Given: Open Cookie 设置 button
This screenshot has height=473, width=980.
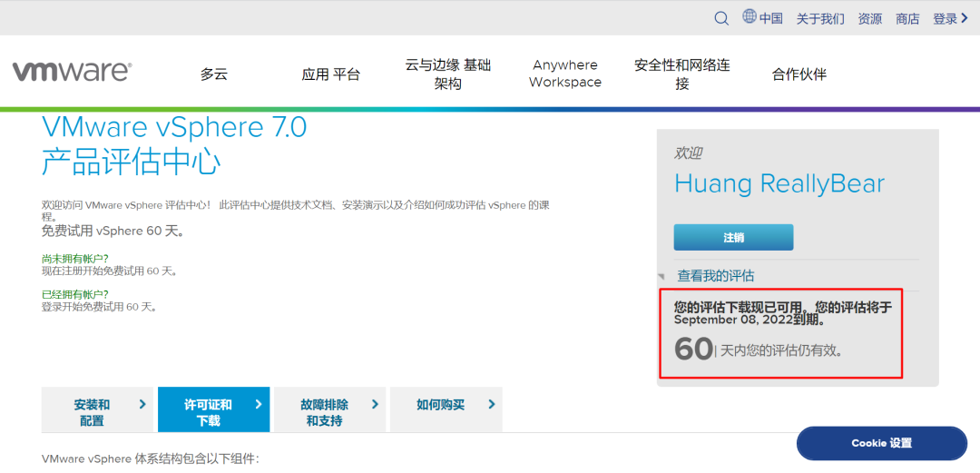Looking at the screenshot, I should (x=882, y=443).
